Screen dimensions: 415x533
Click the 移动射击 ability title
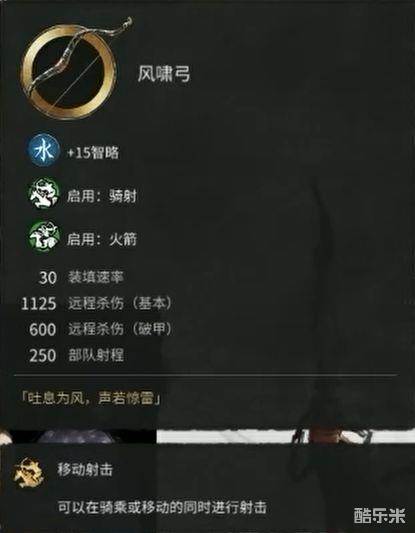tap(85, 470)
